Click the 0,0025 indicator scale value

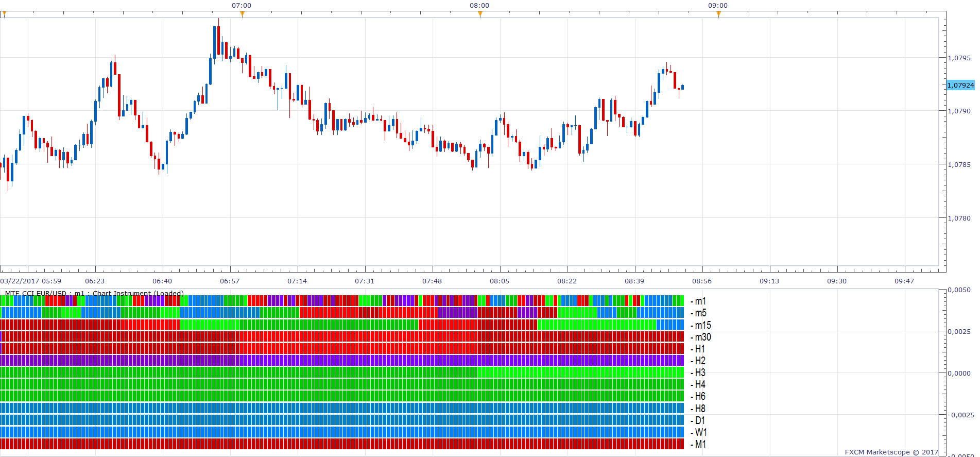(959, 331)
